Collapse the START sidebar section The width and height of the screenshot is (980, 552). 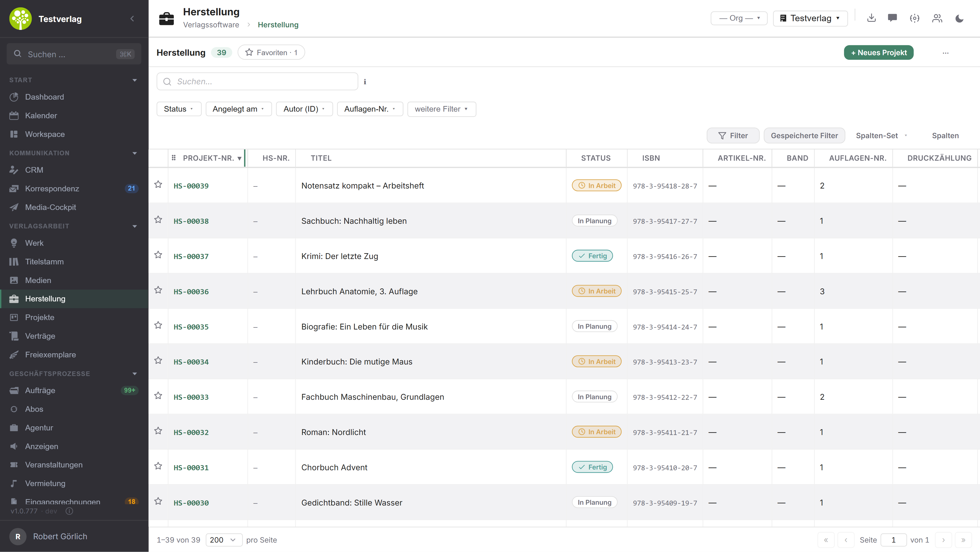135,80
